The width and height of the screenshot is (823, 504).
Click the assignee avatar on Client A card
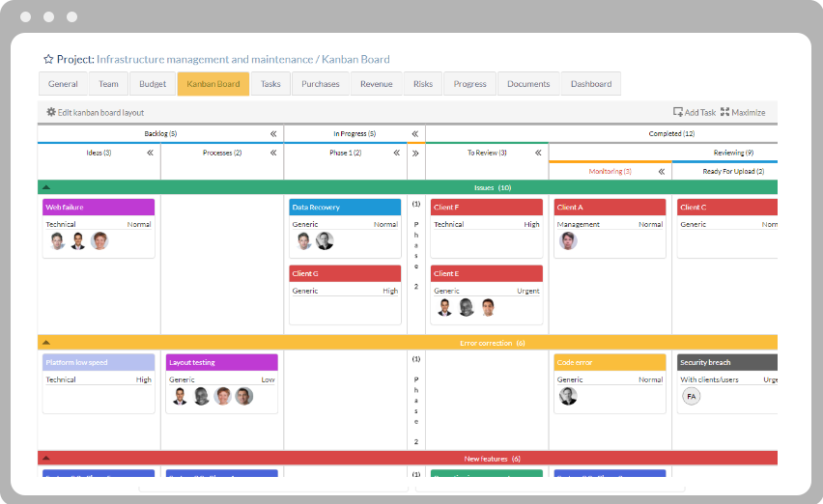(568, 240)
